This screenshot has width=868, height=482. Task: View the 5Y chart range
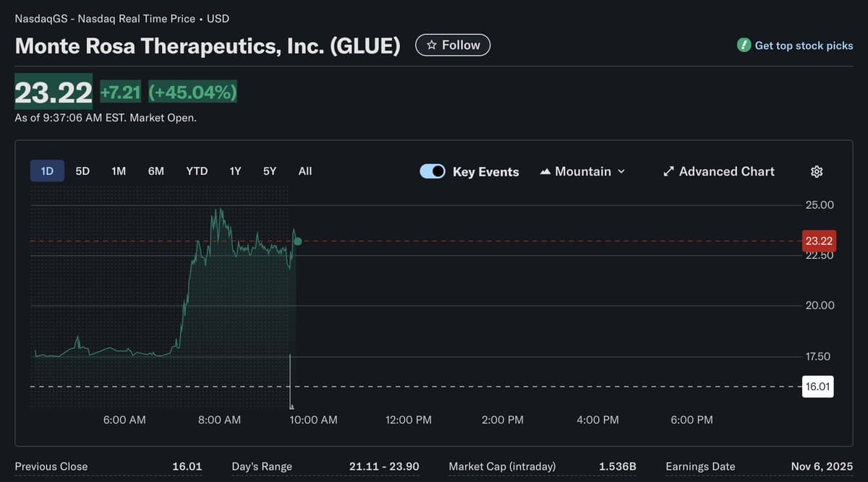coord(269,171)
